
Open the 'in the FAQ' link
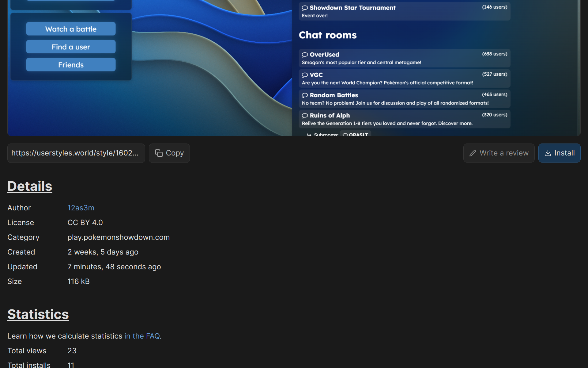click(142, 336)
